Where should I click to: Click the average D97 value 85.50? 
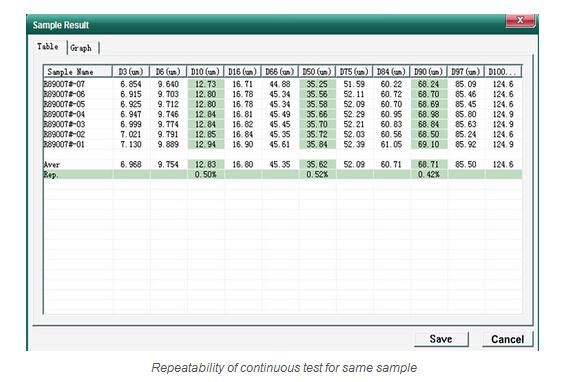466,164
